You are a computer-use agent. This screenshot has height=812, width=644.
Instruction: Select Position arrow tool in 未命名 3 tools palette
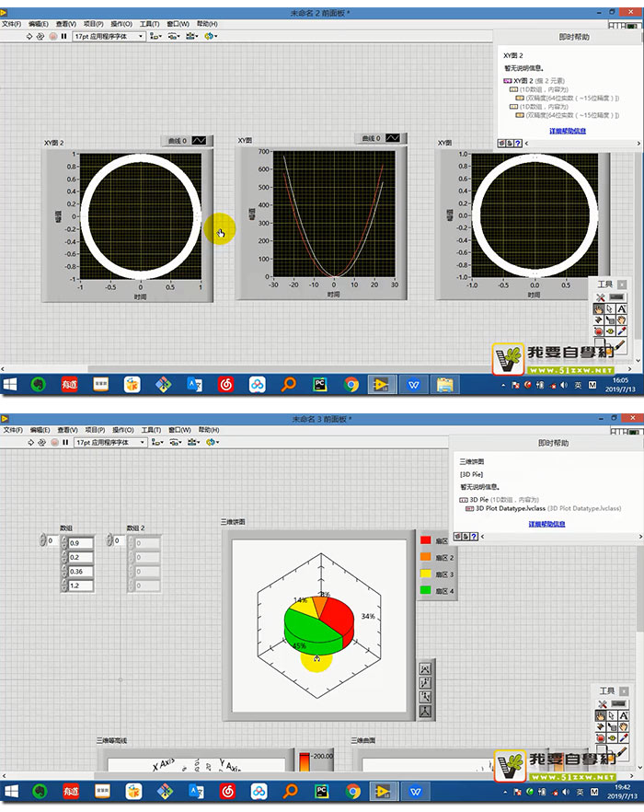[612, 715]
